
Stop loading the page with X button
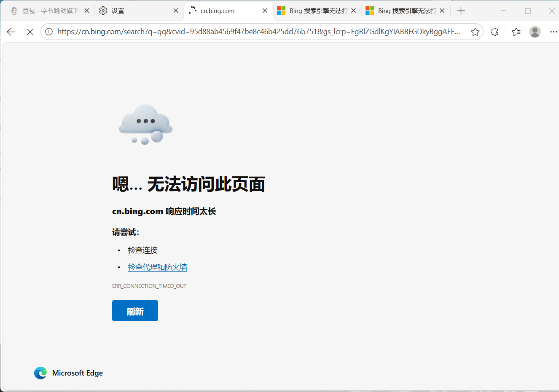[x=30, y=32]
